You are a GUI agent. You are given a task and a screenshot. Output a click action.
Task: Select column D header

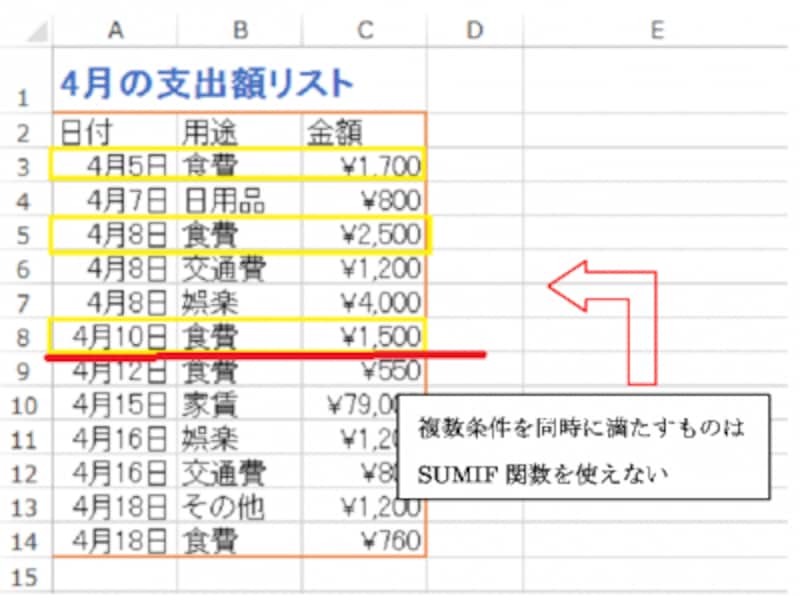coord(475,31)
